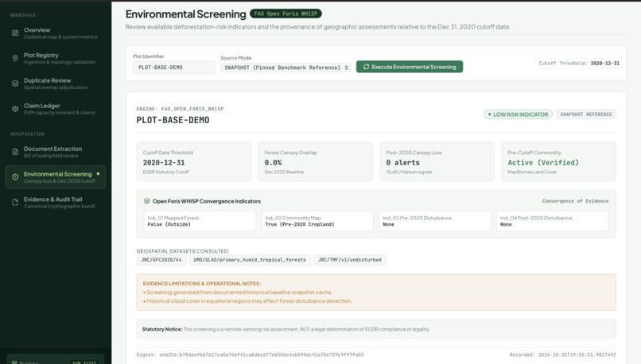Open the Overview sidebar icon
The width and height of the screenshot is (641, 364).
[15, 33]
